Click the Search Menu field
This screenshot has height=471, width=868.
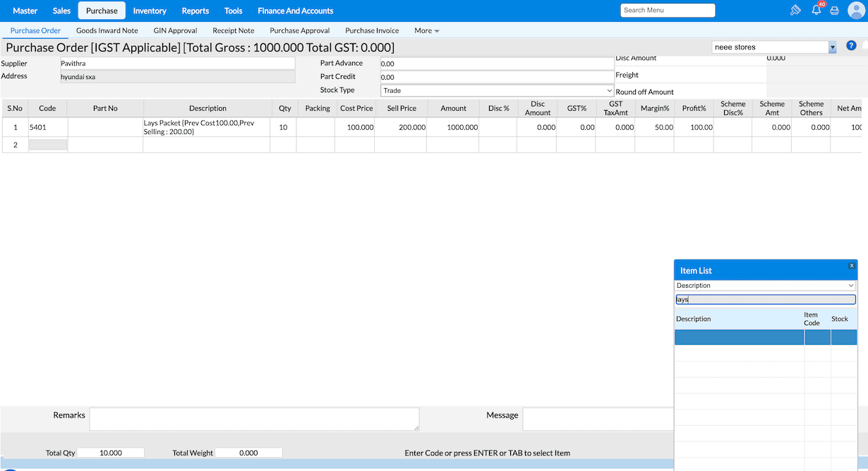pos(668,11)
